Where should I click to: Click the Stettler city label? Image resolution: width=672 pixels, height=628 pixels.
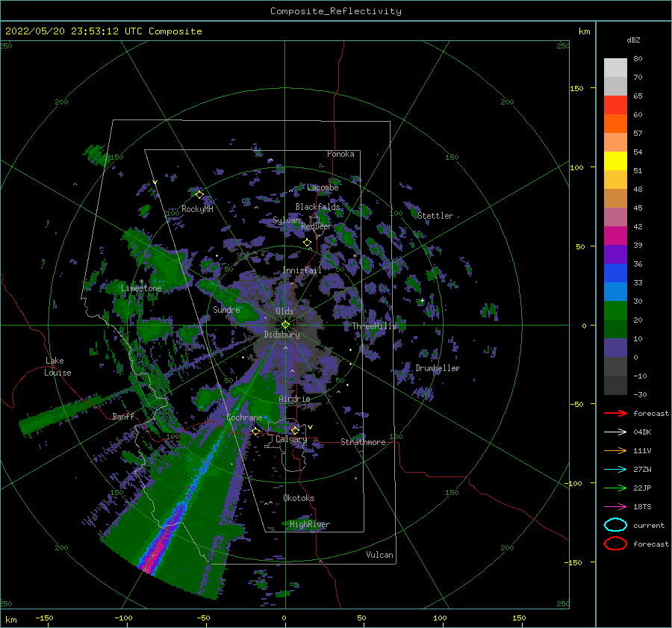pyautogui.click(x=435, y=216)
